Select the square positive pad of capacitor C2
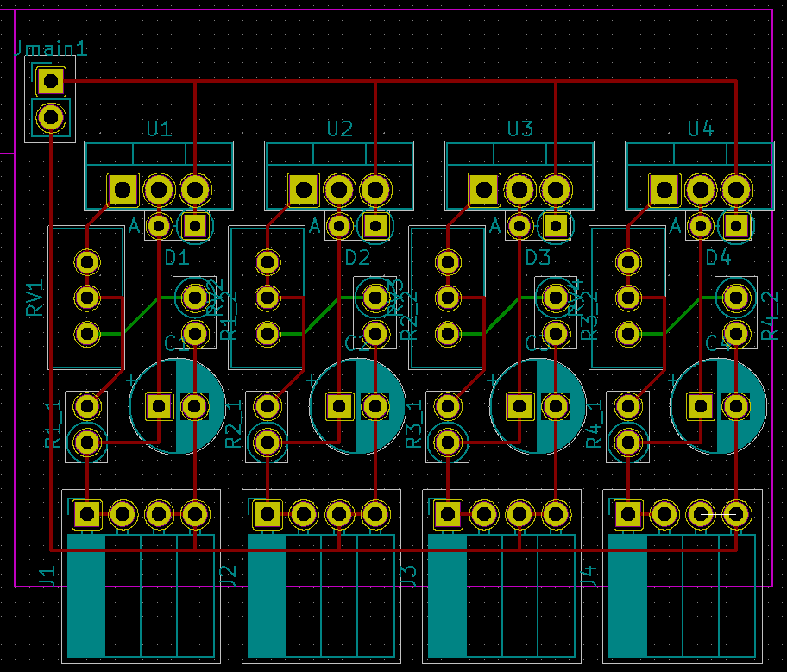 click(x=339, y=406)
